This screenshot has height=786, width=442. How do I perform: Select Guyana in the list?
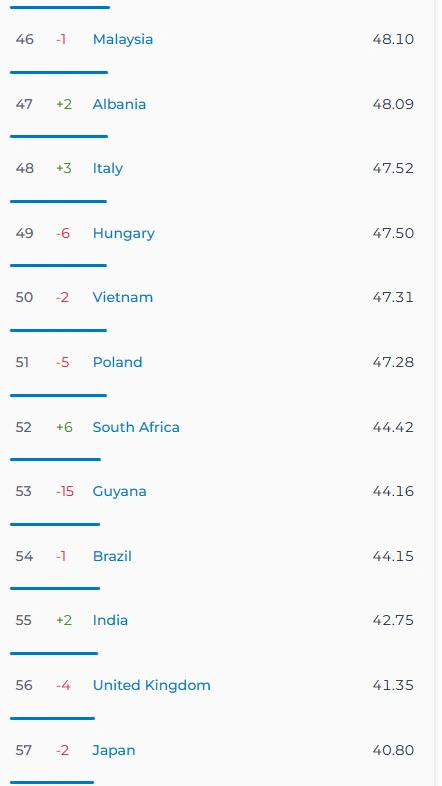[119, 491]
